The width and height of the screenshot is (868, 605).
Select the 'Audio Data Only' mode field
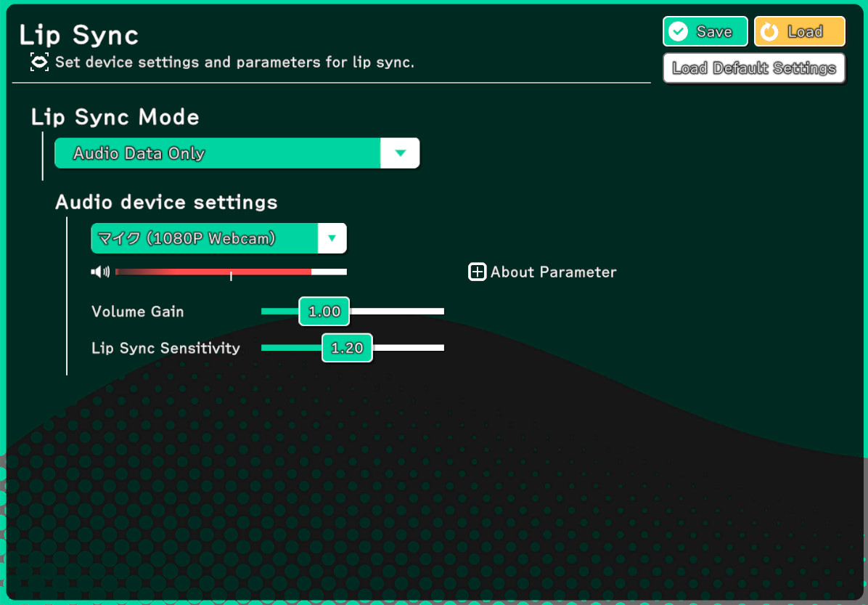click(x=218, y=153)
